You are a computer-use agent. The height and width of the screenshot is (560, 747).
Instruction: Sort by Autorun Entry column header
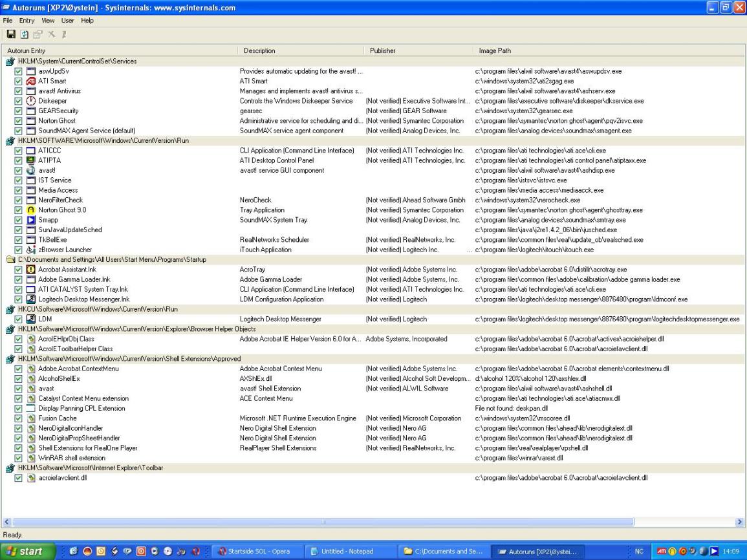click(120, 50)
